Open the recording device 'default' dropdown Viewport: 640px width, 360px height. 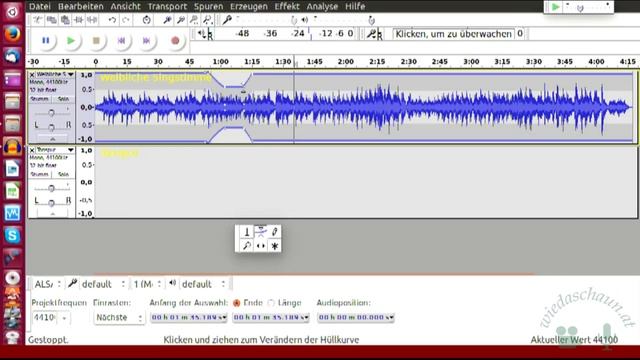[x=103, y=284]
